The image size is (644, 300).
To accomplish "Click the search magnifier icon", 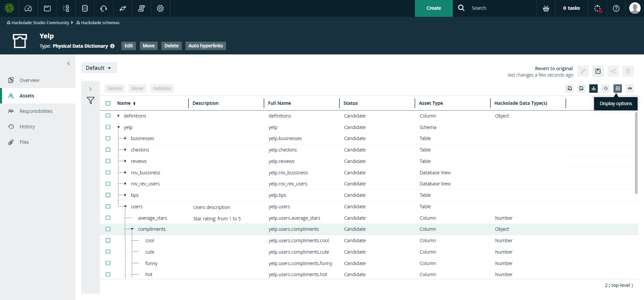I will click(x=461, y=8).
